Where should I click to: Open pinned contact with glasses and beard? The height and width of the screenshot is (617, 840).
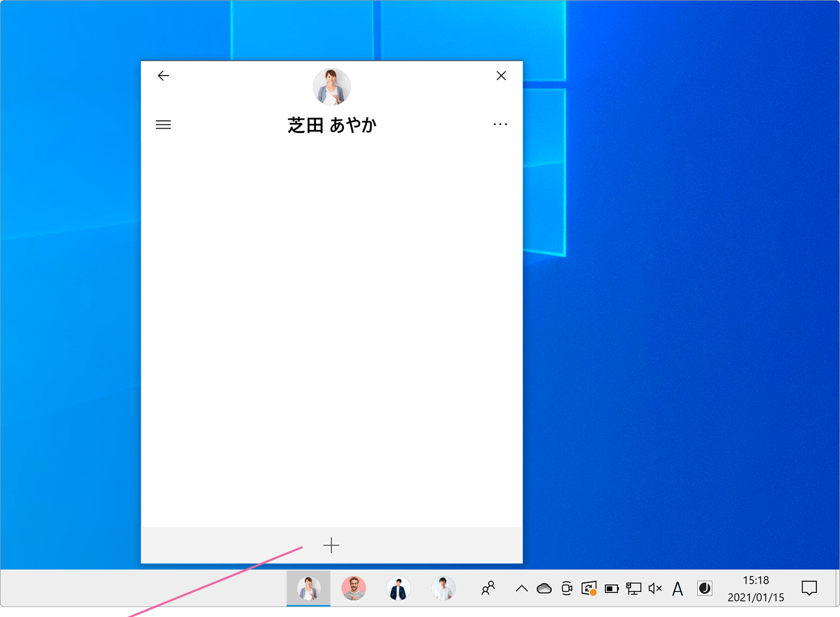point(354,588)
